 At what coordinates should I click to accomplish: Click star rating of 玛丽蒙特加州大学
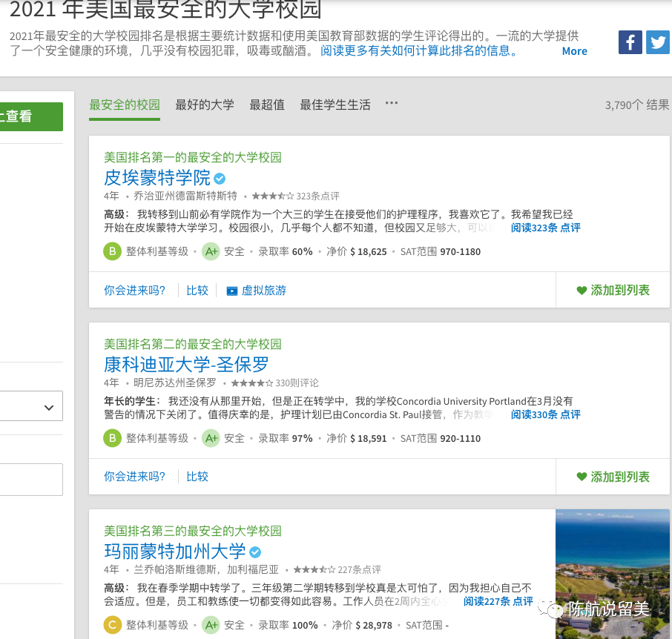pyautogui.click(x=314, y=569)
